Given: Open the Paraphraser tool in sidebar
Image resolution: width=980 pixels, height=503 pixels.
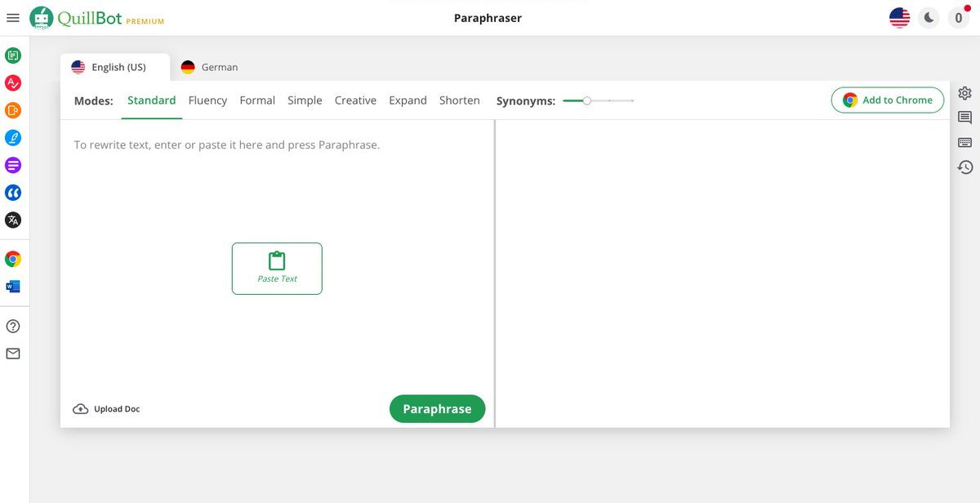Looking at the screenshot, I should point(13,56).
